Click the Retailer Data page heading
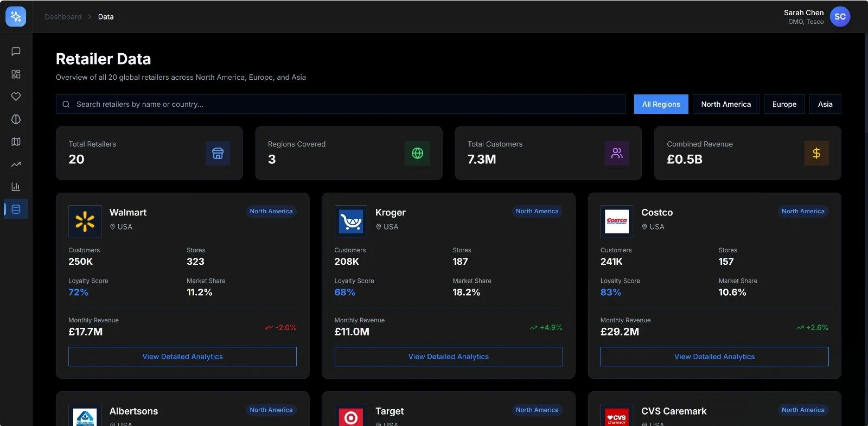The width and height of the screenshot is (868, 426). (x=103, y=59)
